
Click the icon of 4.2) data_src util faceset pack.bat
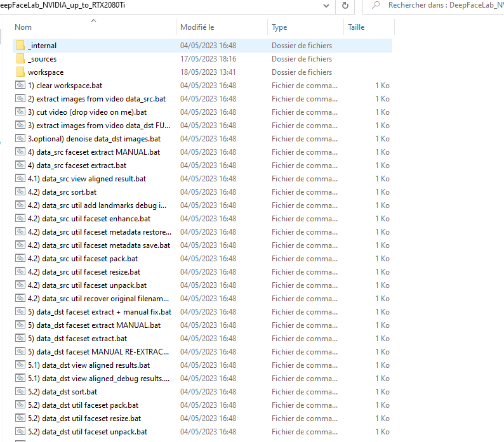pyautogui.click(x=20, y=258)
